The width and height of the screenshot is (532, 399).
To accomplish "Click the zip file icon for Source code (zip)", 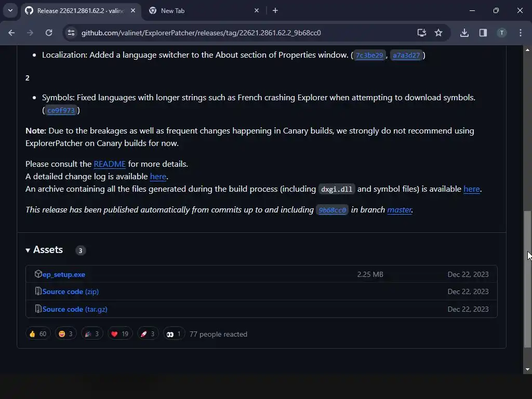I will [38, 291].
